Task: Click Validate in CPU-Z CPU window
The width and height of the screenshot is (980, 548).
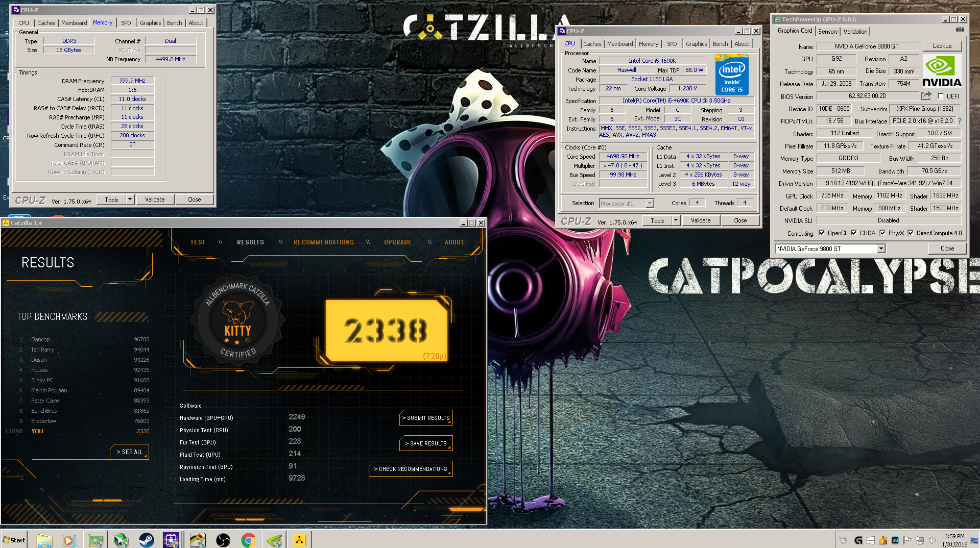Action: pyautogui.click(x=701, y=220)
